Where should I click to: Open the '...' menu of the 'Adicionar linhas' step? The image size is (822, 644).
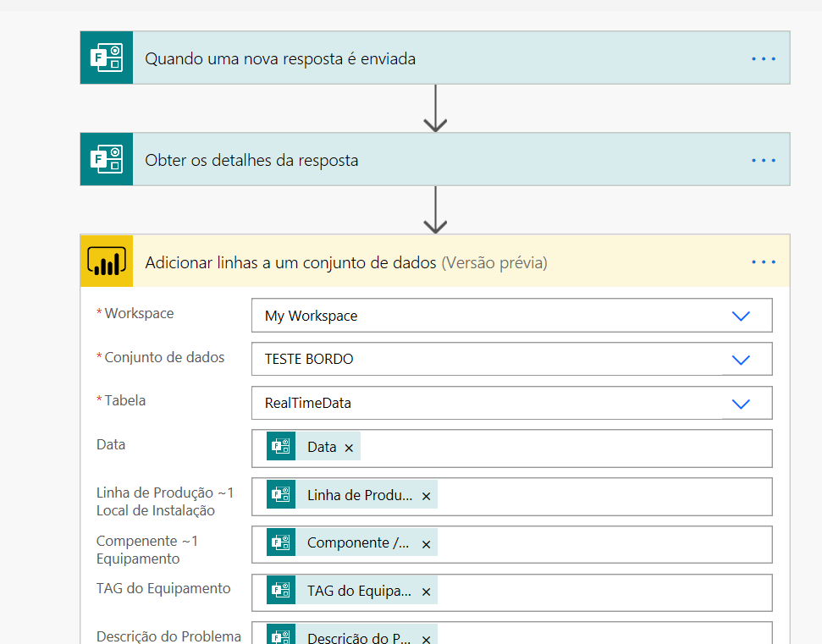point(764,261)
